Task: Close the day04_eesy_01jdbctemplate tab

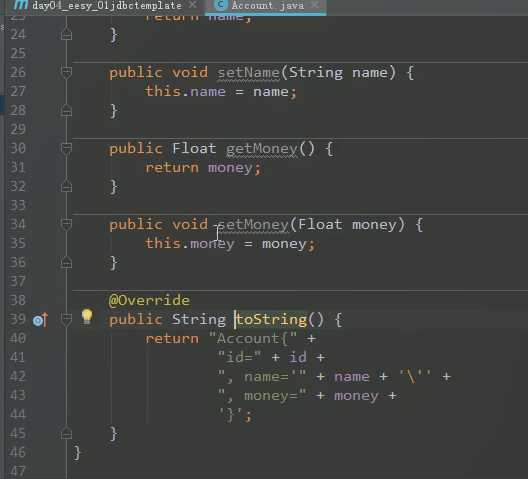Action: pos(193,5)
